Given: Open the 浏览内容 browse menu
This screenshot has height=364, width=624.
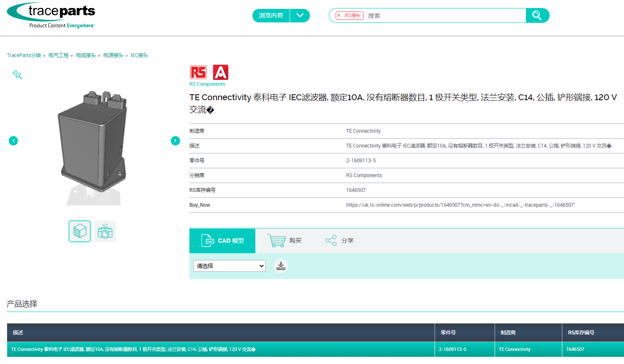Looking at the screenshot, I should pos(271,16).
